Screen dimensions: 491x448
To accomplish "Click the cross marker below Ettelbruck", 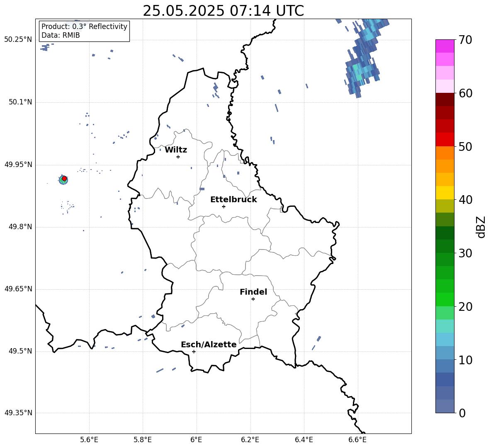I will pyautogui.click(x=224, y=206).
